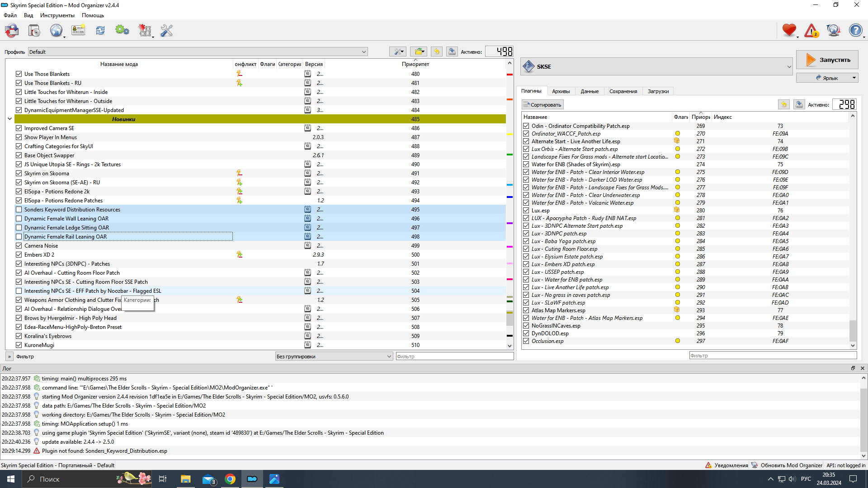Open the Default profile dropdown
The width and height of the screenshot is (868, 488).
coord(198,52)
